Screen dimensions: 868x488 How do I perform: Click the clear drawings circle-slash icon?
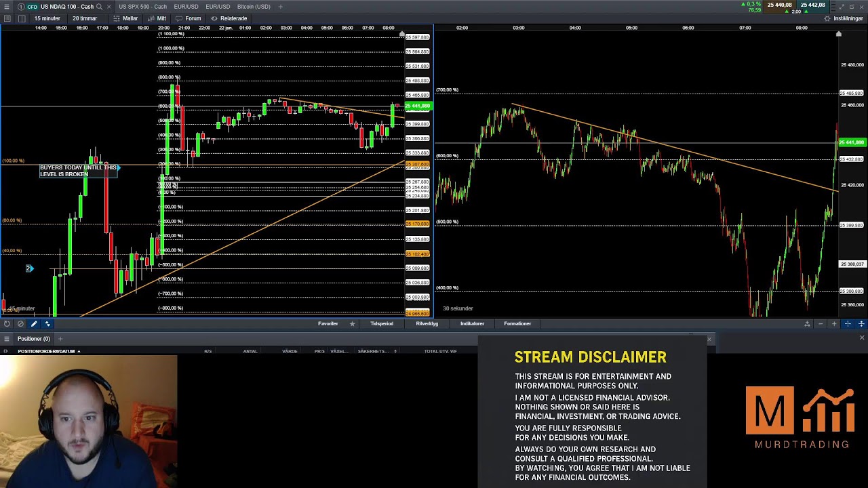point(20,324)
